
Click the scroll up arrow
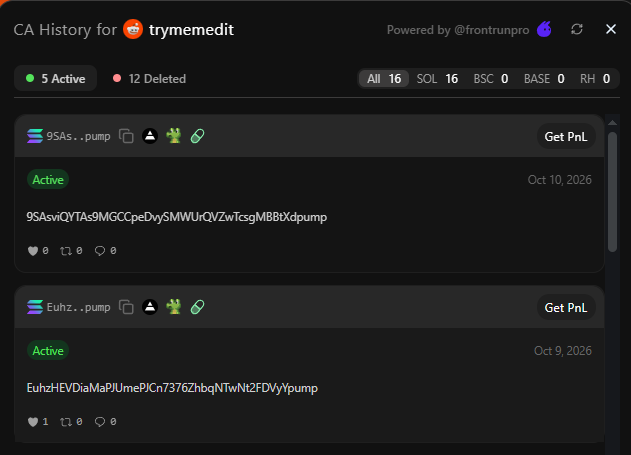[x=612, y=122]
